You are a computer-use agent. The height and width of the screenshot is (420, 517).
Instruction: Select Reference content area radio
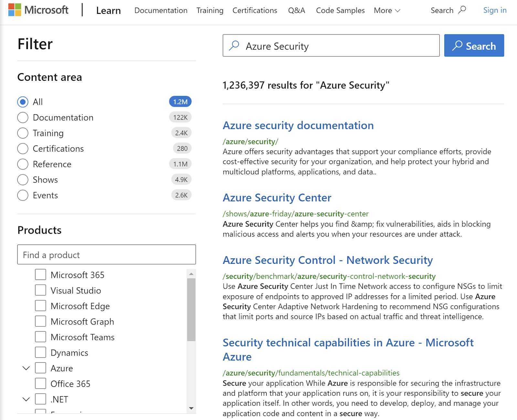pyautogui.click(x=23, y=164)
